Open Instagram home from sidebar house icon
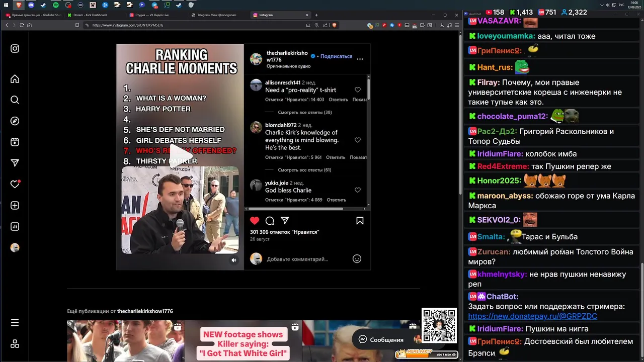The image size is (644, 362). point(15,79)
